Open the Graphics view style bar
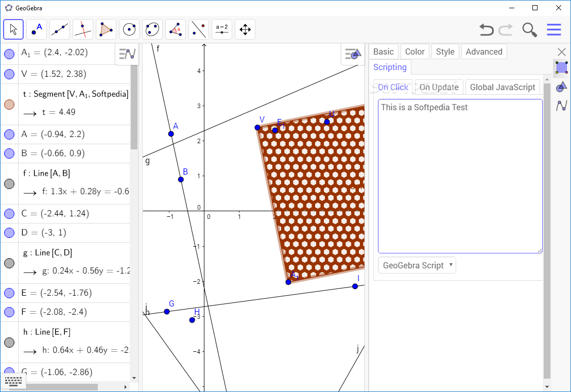Screen dimensions: 571x392 [353, 54]
